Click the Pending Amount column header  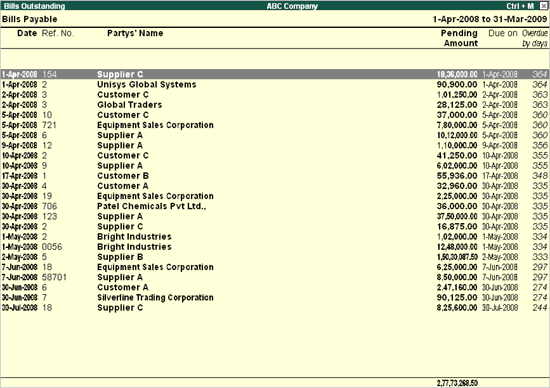point(459,38)
